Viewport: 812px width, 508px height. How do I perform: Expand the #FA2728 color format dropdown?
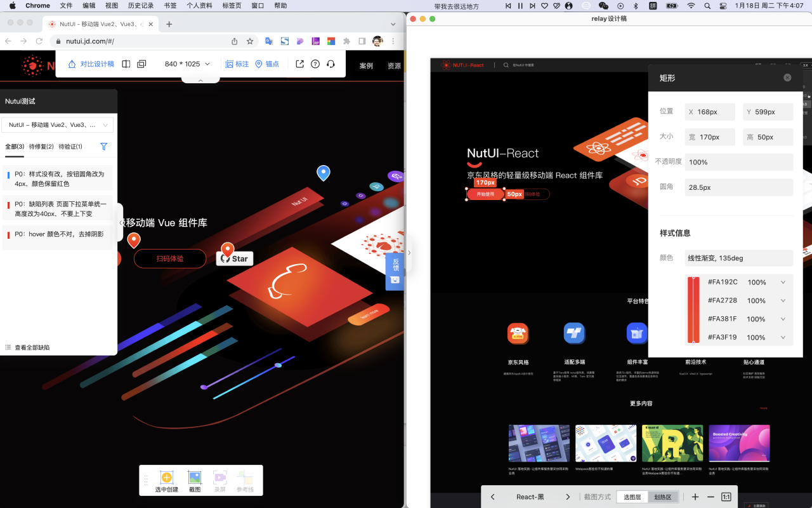783,300
